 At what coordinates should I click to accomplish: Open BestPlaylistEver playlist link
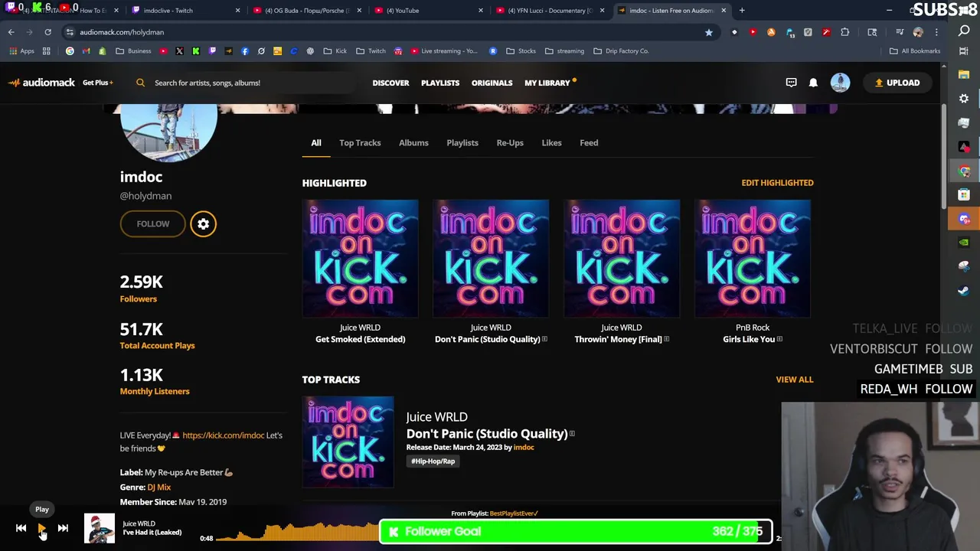point(514,514)
